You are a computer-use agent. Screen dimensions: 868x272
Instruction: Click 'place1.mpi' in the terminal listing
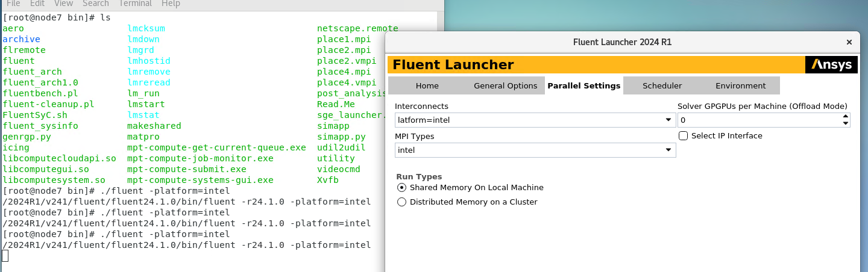(344, 39)
